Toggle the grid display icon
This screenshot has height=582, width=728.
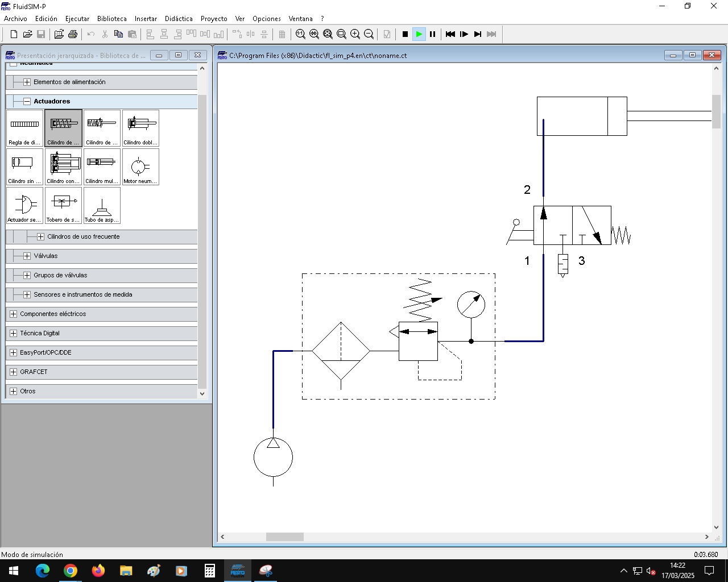click(282, 34)
